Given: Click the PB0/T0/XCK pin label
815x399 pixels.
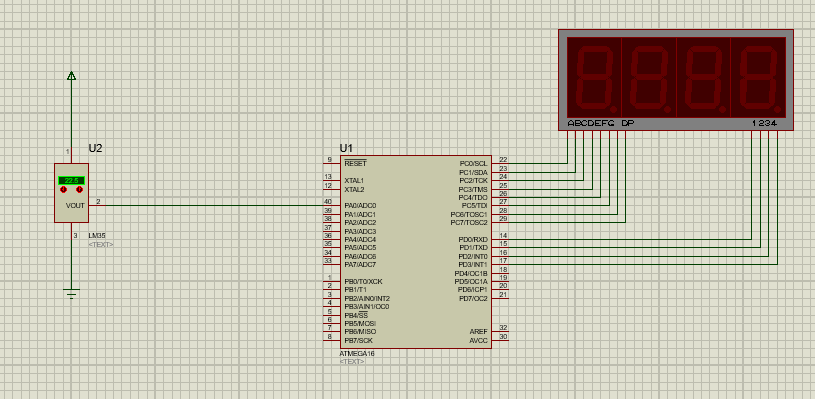Looking at the screenshot, I should click(x=363, y=281).
